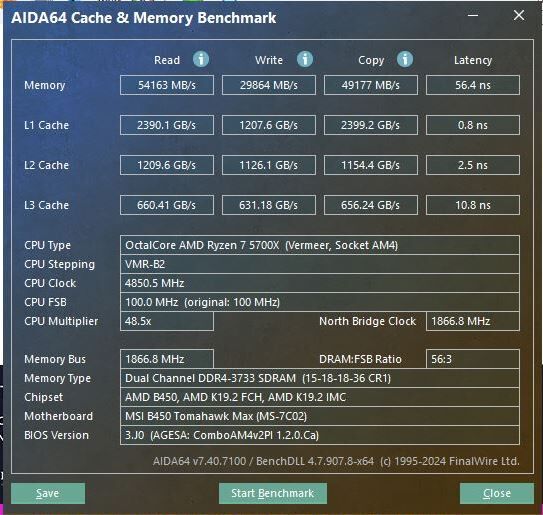Select the Memory read value 54163 MB/s

click(x=167, y=85)
